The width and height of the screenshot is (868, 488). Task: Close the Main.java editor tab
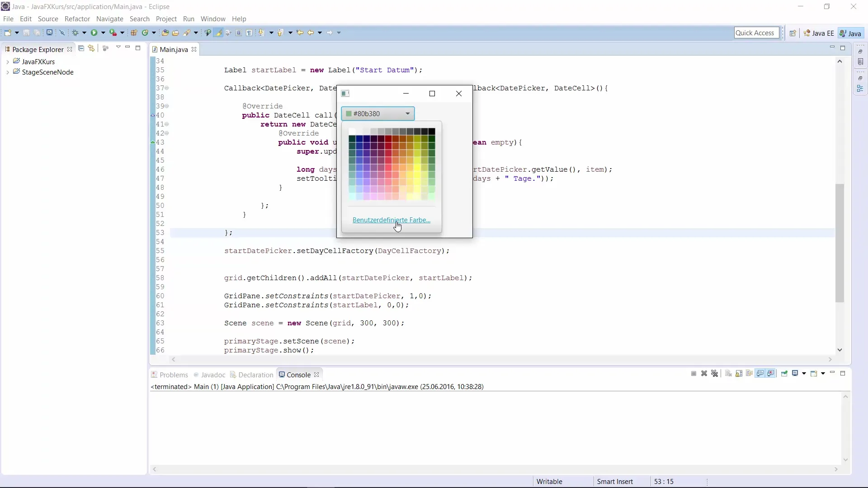[x=194, y=49]
